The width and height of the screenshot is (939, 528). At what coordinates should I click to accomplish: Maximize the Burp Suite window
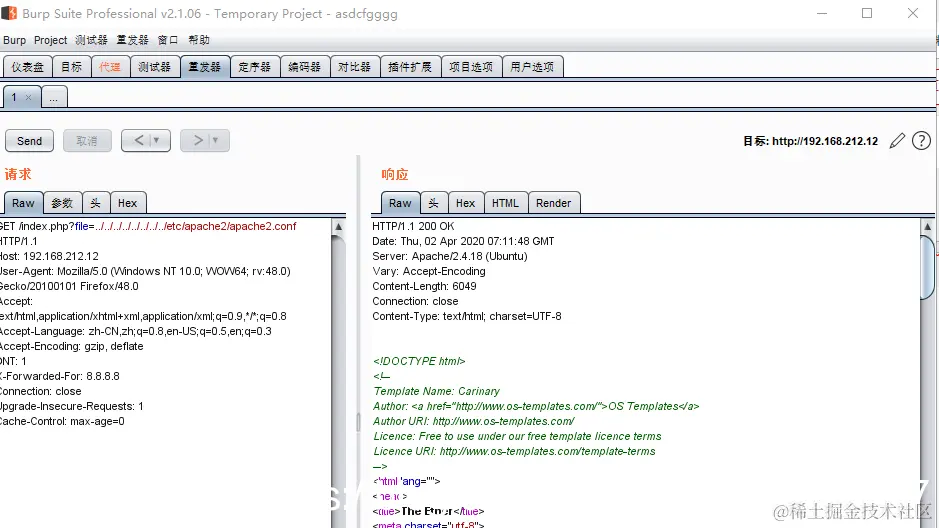coord(867,13)
